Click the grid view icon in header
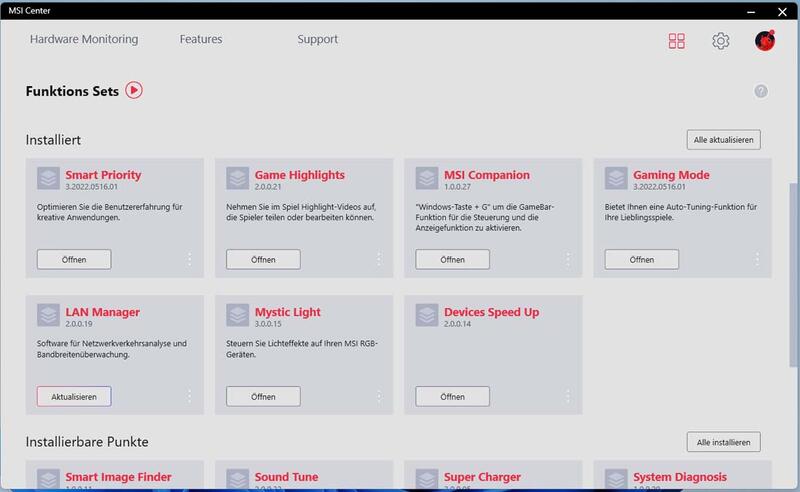The image size is (800, 492). [x=677, y=41]
